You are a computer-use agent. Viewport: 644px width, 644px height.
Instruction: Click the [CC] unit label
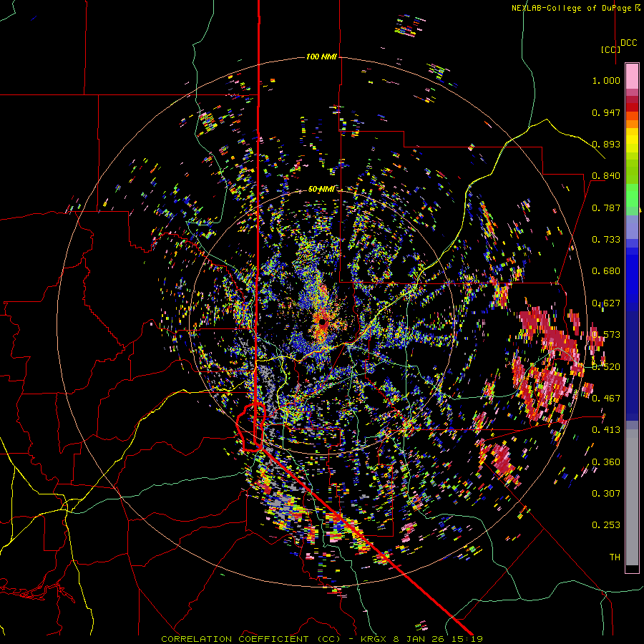(x=610, y=49)
